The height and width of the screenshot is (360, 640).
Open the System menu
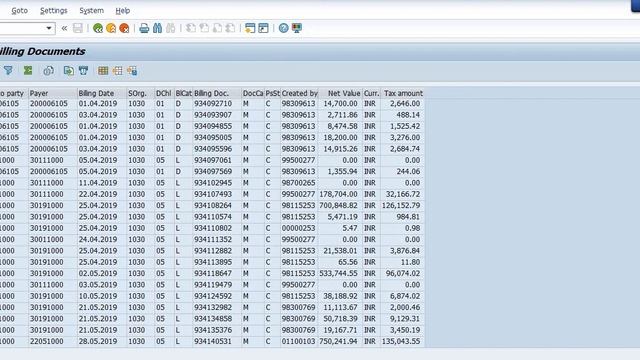coord(91,11)
